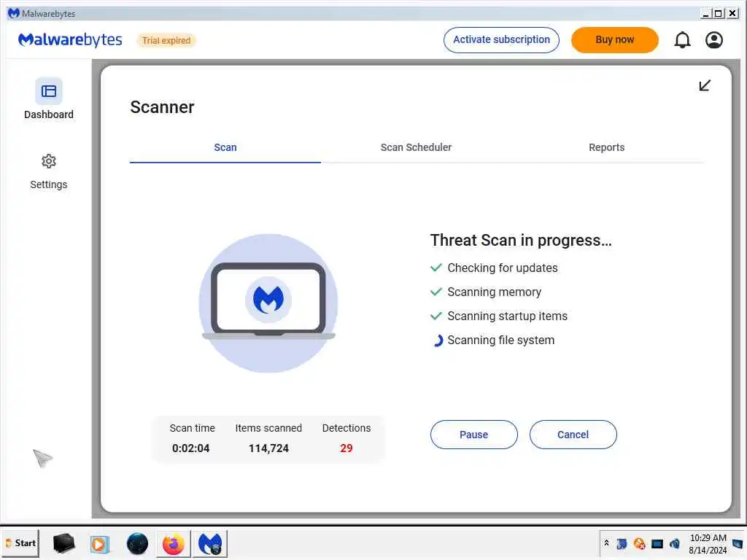Image resolution: width=747 pixels, height=560 pixels.
Task: Expand hidden system tray icons
Action: click(606, 542)
